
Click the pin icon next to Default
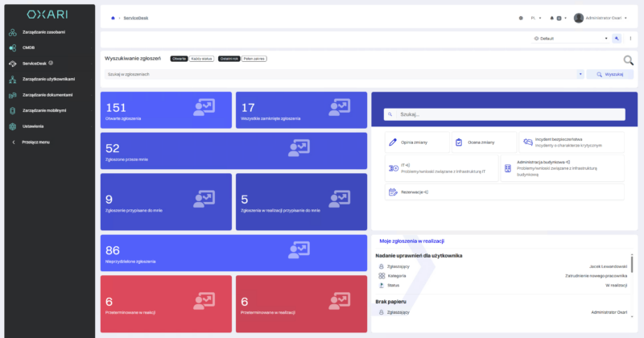(617, 38)
